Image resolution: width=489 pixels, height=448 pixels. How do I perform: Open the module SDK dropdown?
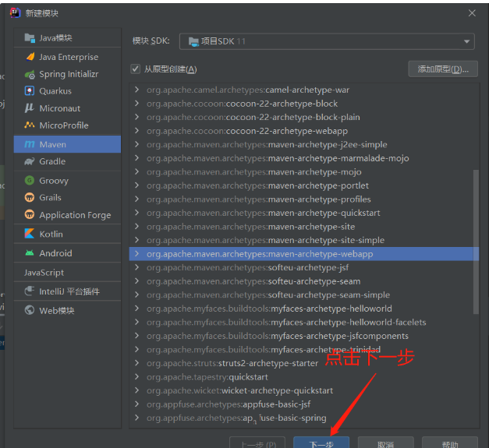pos(327,41)
